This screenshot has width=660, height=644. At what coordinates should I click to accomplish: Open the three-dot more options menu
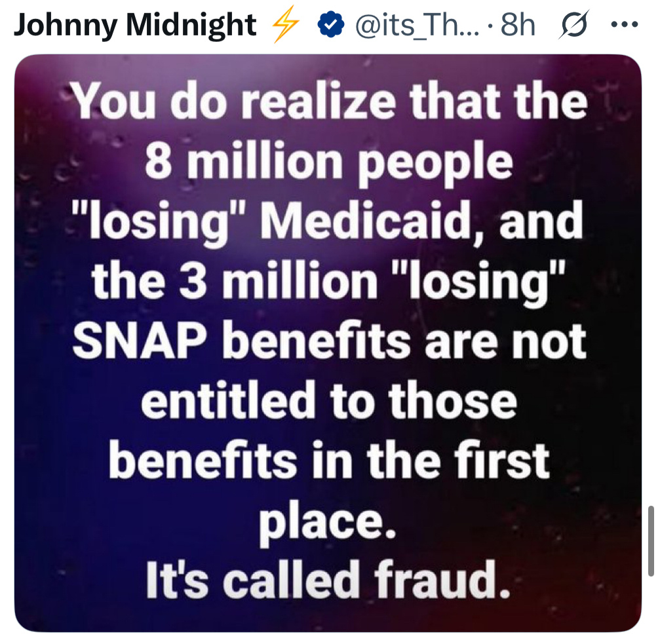coord(625,25)
